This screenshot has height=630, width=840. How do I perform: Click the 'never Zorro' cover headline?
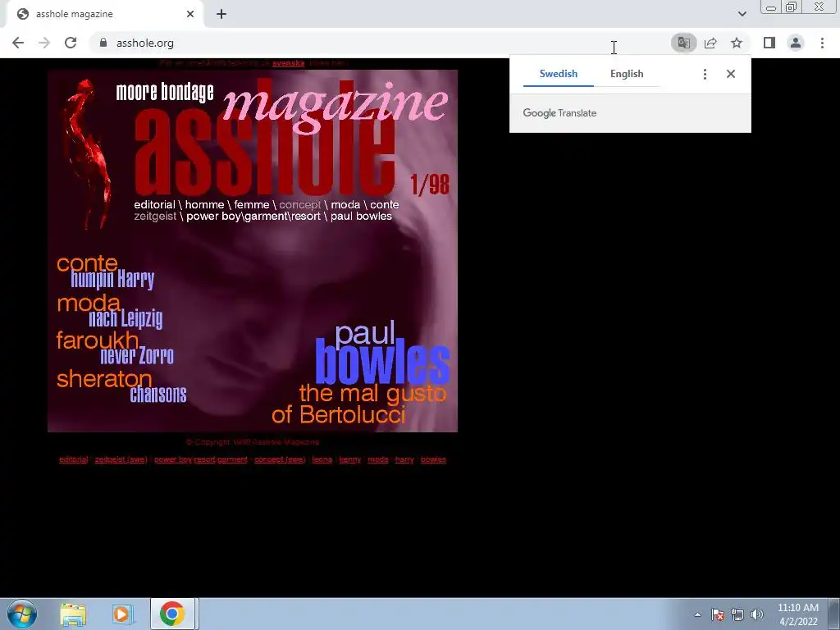click(137, 356)
